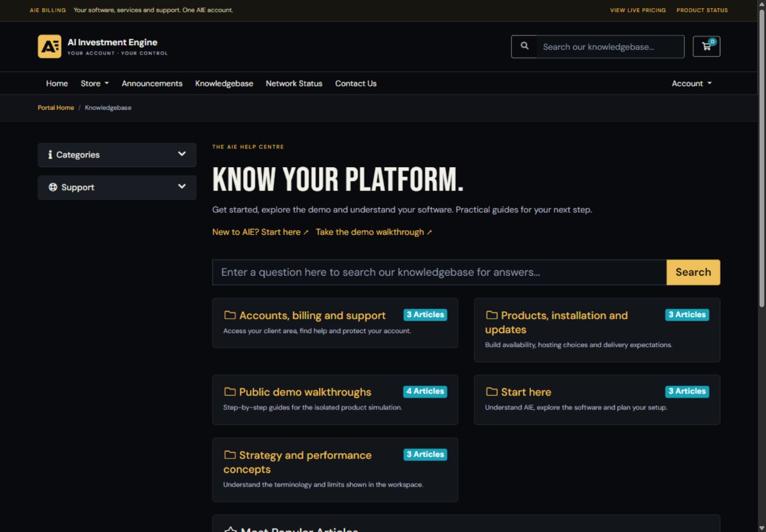This screenshot has height=532, width=766.
Task: Click '3 Articles' badge on Strategy and performance concepts
Action: 425,454
